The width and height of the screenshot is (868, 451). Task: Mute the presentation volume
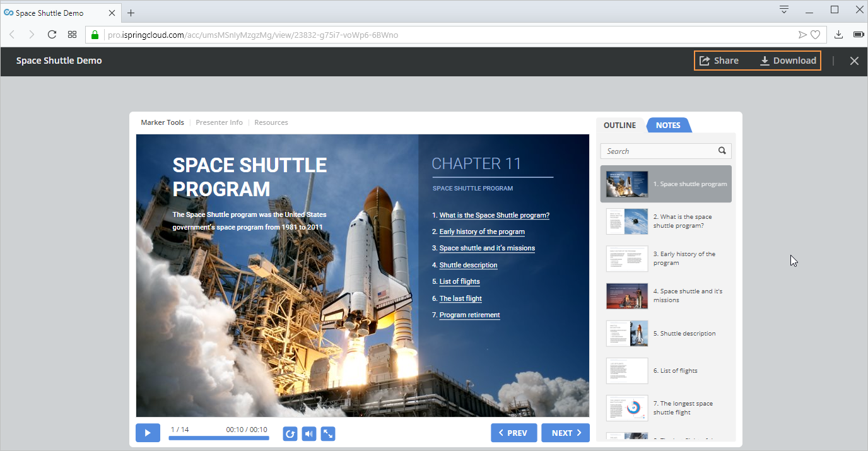(309, 433)
